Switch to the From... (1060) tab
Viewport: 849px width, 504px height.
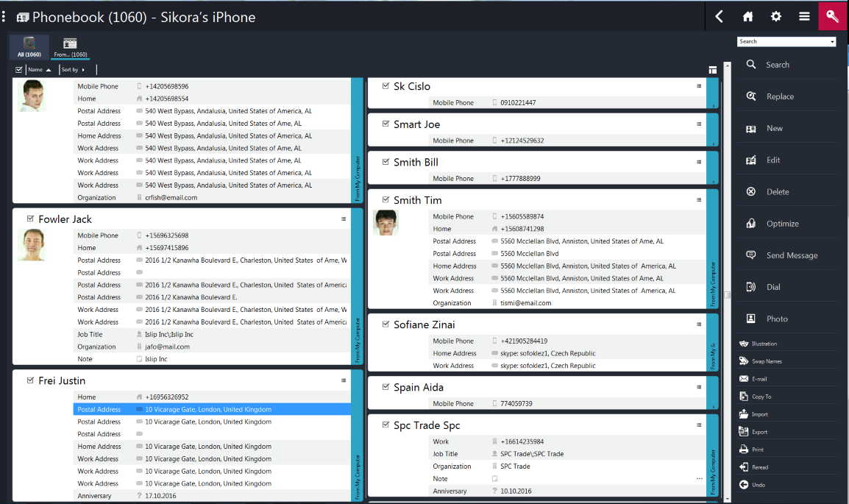click(71, 47)
